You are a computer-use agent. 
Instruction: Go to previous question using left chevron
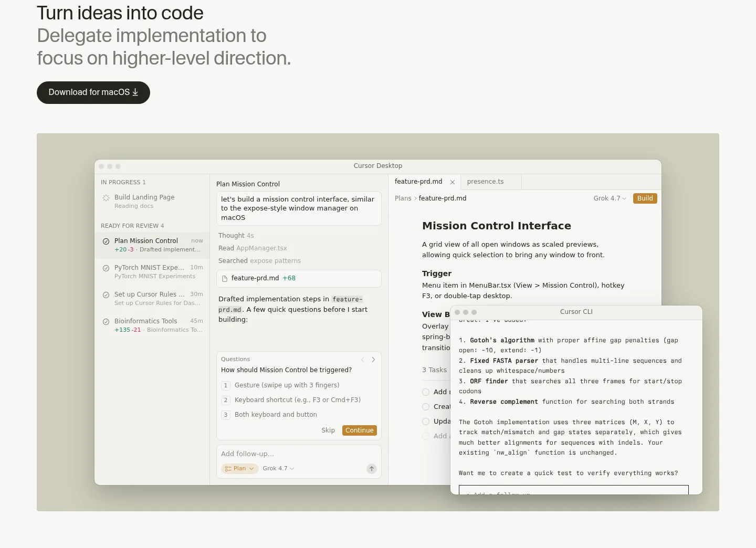coord(362,360)
